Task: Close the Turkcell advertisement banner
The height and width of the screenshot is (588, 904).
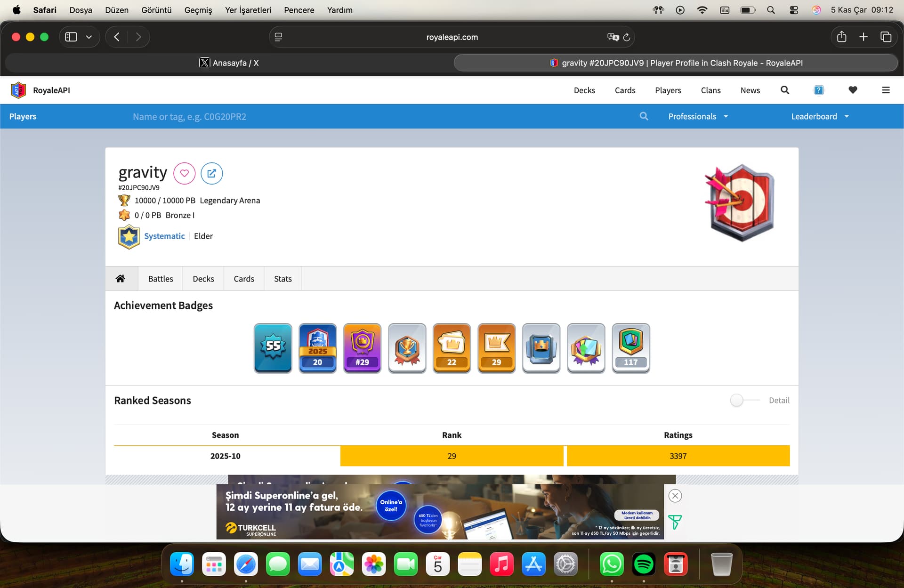Action: (675, 496)
